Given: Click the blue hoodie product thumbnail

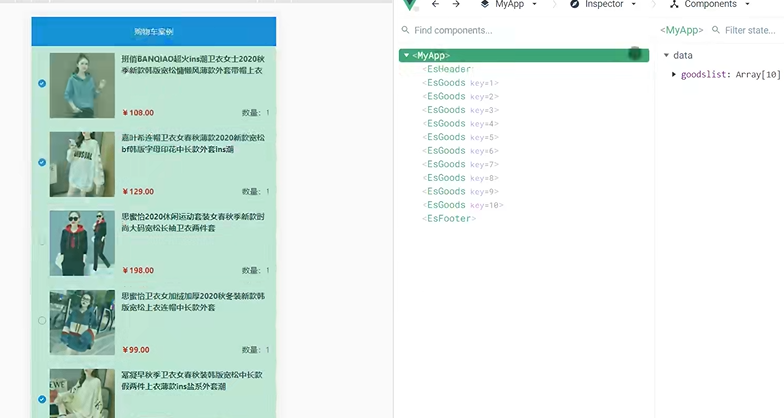Looking at the screenshot, I should pos(82,86).
